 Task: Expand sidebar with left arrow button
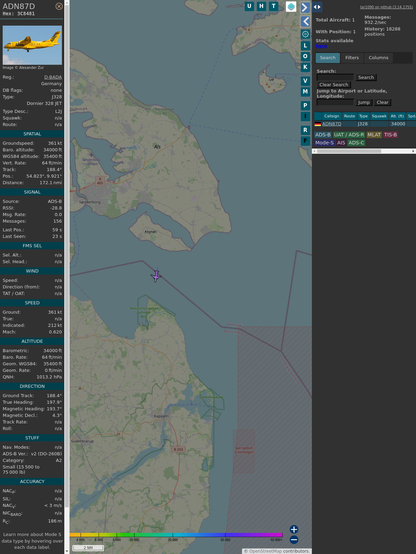coord(305,21)
